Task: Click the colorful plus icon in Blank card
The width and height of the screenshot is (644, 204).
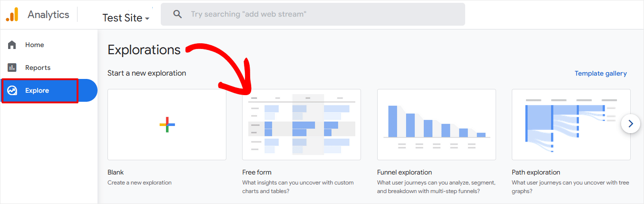Action: pyautogui.click(x=167, y=125)
